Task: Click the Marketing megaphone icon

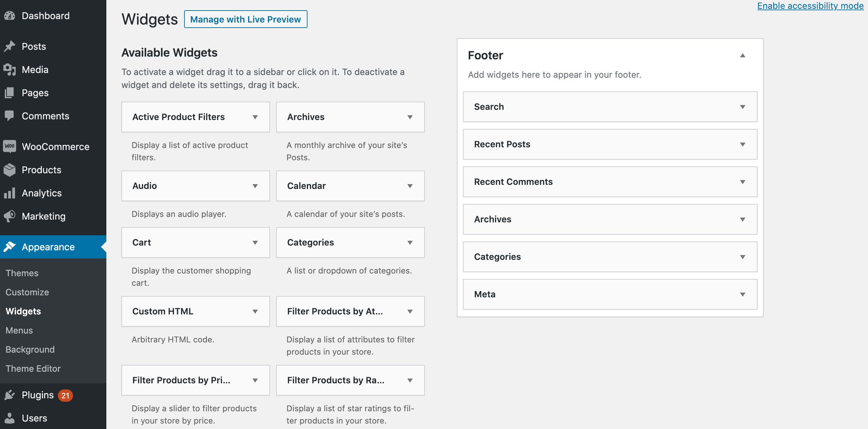Action: click(10, 216)
